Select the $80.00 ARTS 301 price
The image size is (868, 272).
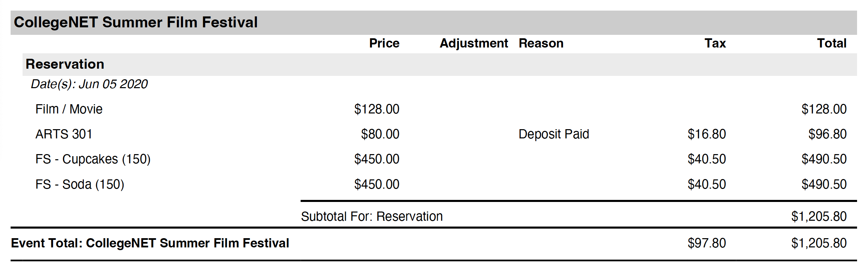click(380, 134)
